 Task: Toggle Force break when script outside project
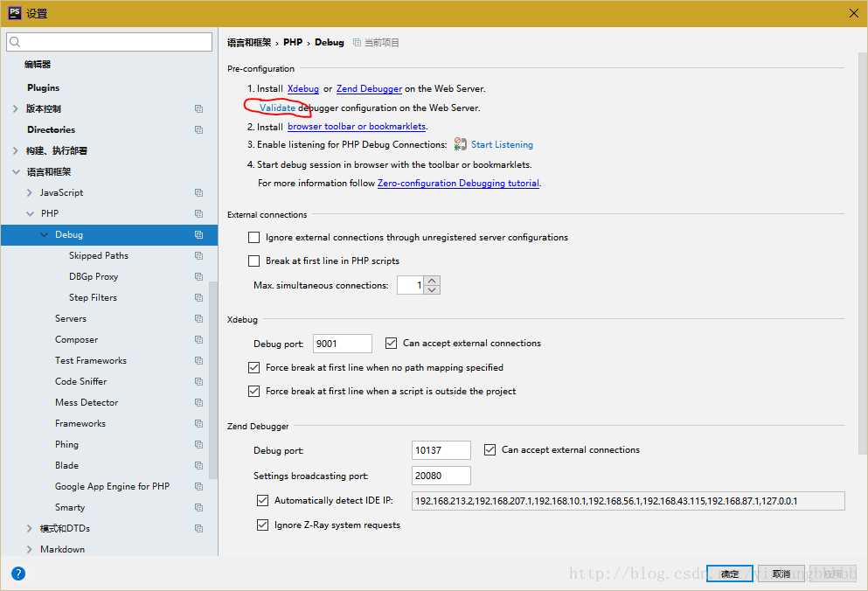coord(254,391)
